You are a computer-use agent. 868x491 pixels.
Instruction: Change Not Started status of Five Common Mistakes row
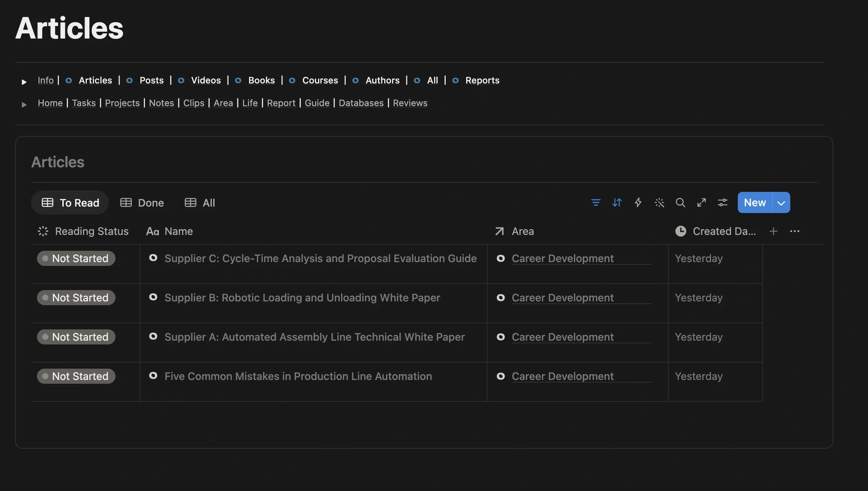click(76, 376)
